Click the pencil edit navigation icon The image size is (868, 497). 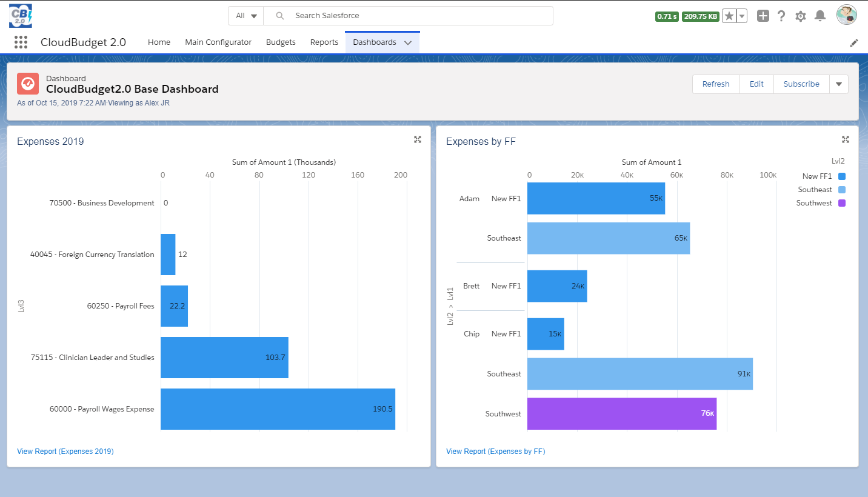[x=854, y=43]
